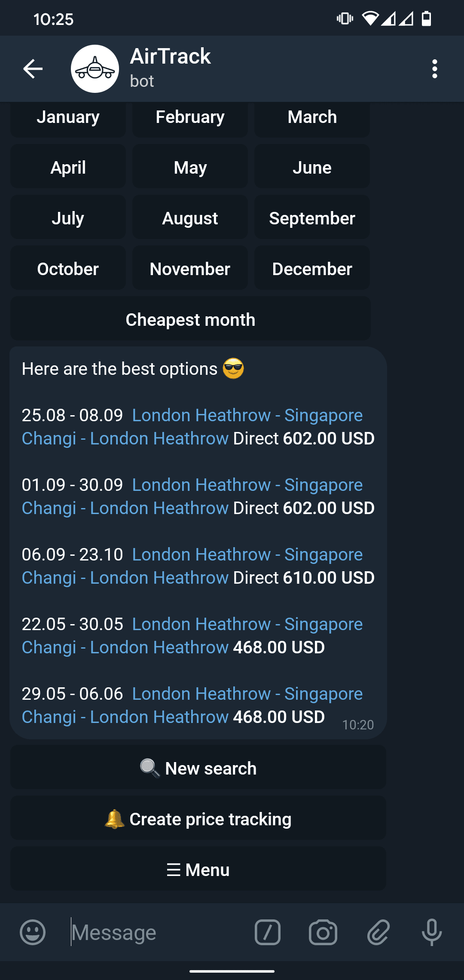Open the 06.09 - 23.10 flight link

click(x=192, y=566)
